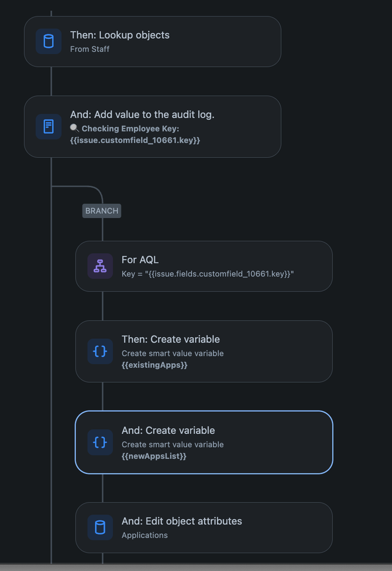Click the For AQL branch icon
This screenshot has height=571, width=392.
pyautogui.click(x=100, y=266)
